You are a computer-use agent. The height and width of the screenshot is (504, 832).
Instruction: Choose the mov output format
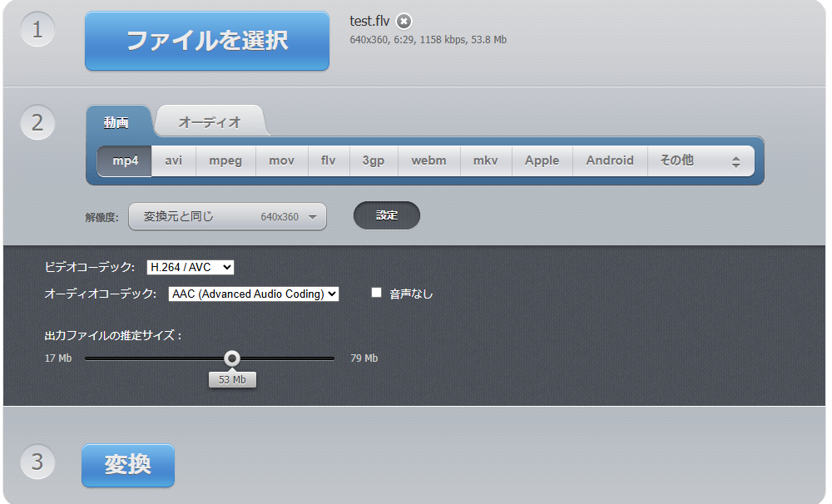click(281, 161)
